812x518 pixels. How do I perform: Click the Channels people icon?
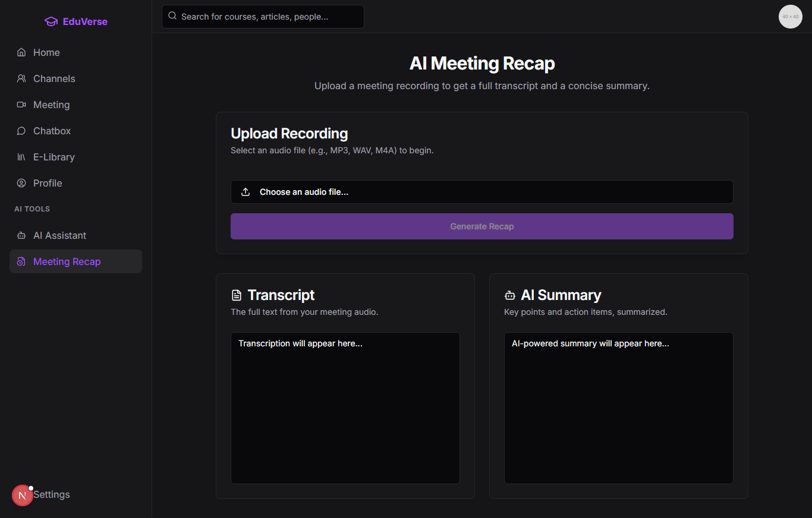click(21, 78)
